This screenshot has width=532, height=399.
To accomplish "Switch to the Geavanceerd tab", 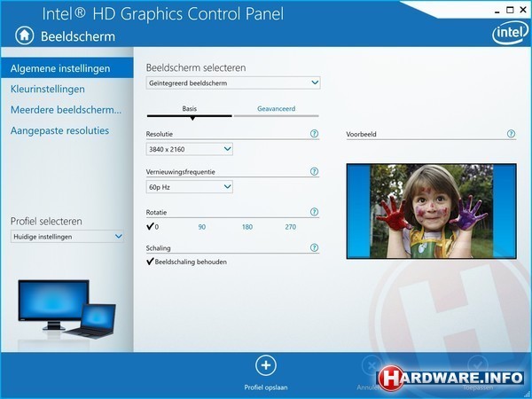I will click(x=276, y=109).
